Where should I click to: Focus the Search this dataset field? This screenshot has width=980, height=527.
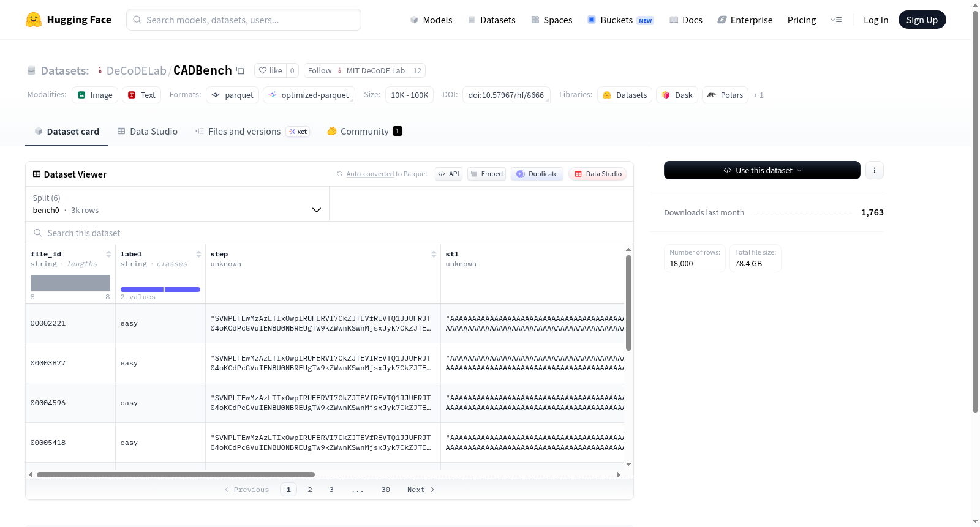(330, 233)
